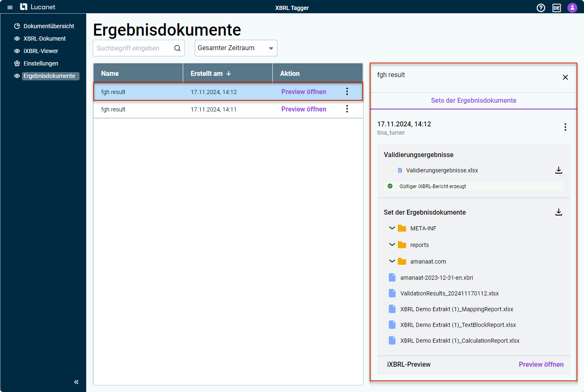Select Sets der Ergebnisdokumente tab

click(x=473, y=101)
